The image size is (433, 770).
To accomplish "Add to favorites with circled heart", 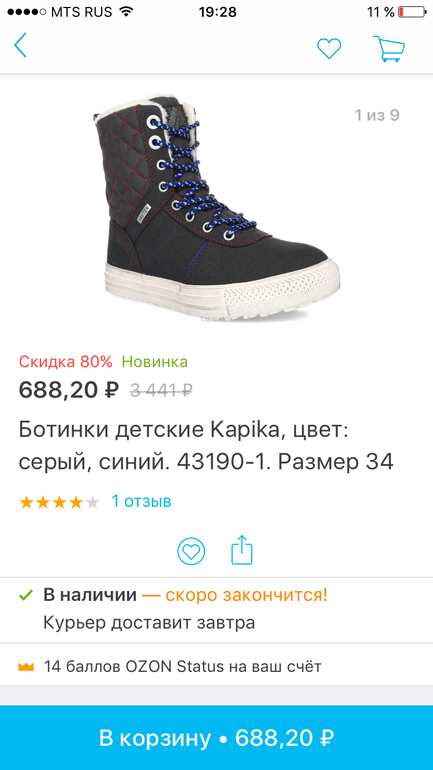I will [x=191, y=551].
